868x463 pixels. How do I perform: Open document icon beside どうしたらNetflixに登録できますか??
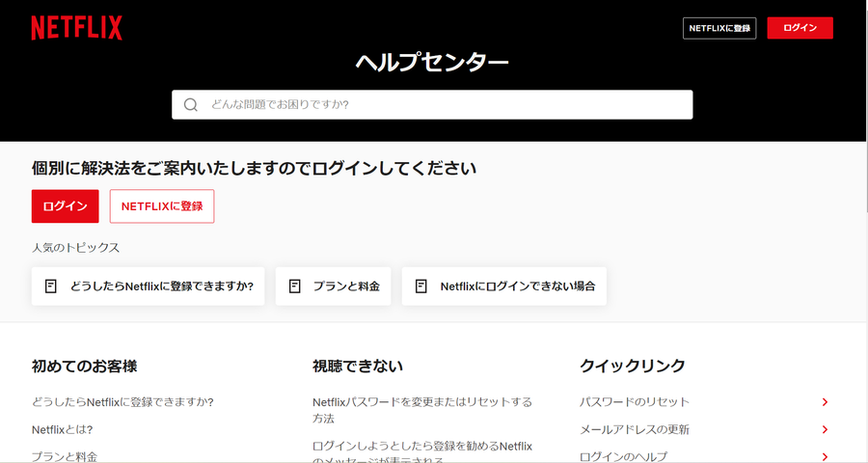[50, 286]
